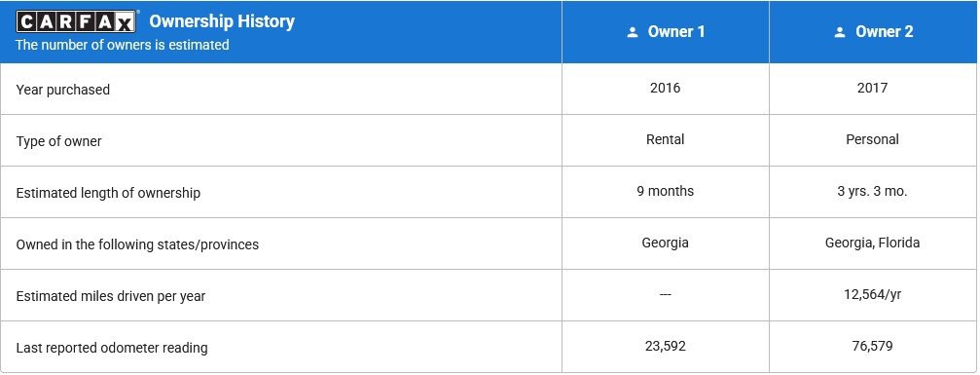Image resolution: width=980 pixels, height=375 pixels.
Task: Click the Year purchased row label
Action: point(63,90)
